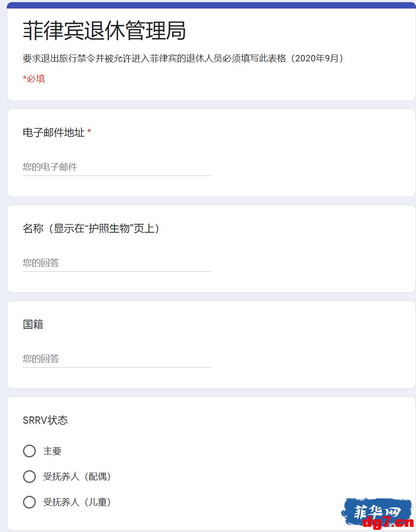Select the 受抚养人（配偶）radio button circle
Screen dimensions: 416x532
(29, 477)
